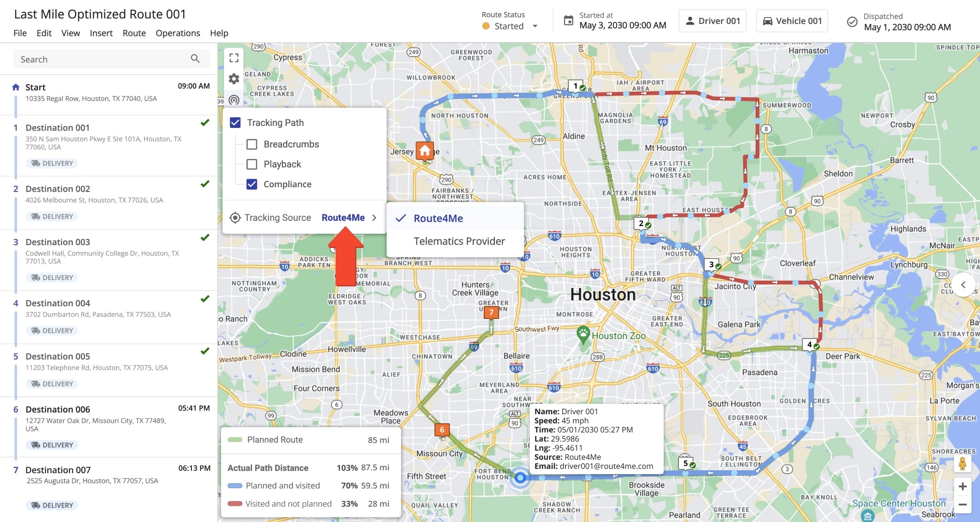980x522 pixels.
Task: Open map settings via gear icon
Action: point(234,79)
